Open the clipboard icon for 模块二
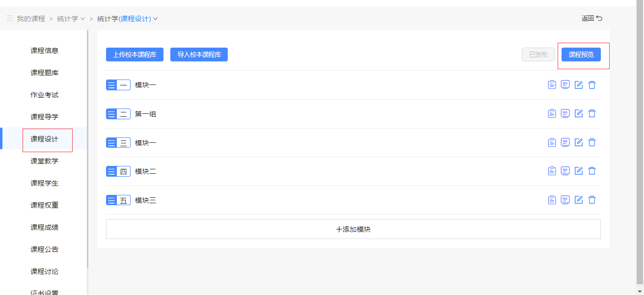This screenshot has width=644, height=295. pyautogui.click(x=552, y=171)
